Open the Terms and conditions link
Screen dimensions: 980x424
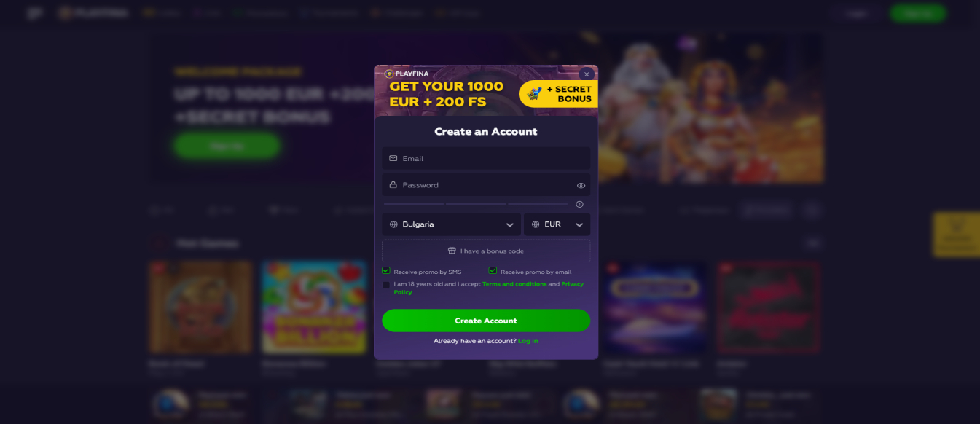click(514, 284)
